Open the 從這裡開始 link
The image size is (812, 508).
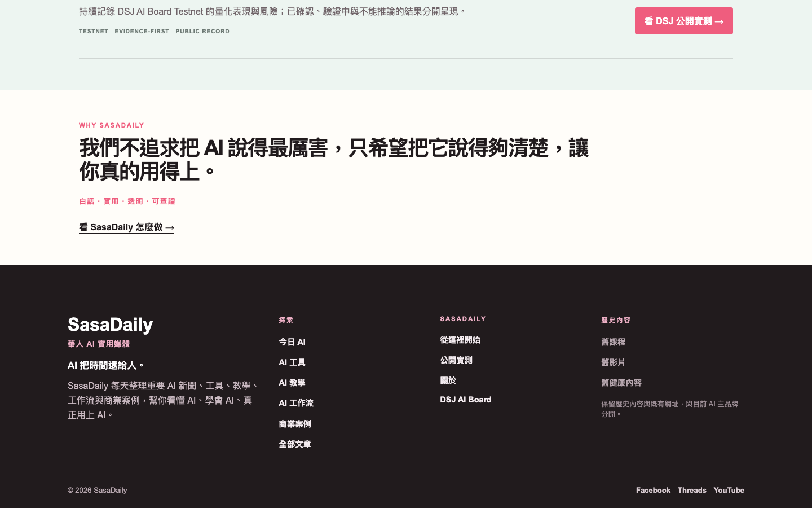tap(460, 340)
